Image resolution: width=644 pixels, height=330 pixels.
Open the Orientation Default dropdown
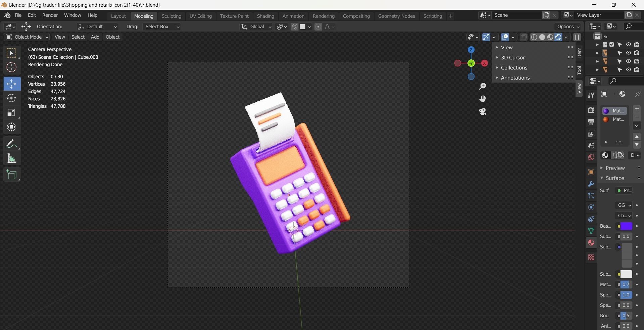click(97, 27)
